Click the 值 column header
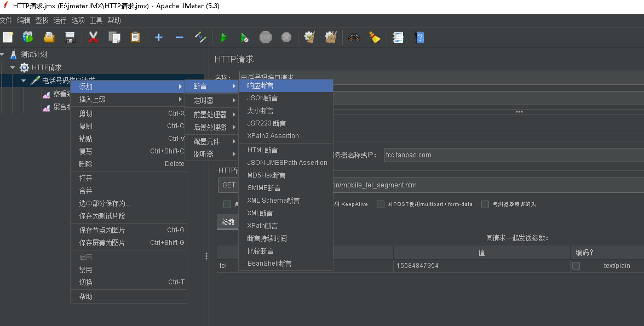The width and height of the screenshot is (644, 326). (482, 253)
